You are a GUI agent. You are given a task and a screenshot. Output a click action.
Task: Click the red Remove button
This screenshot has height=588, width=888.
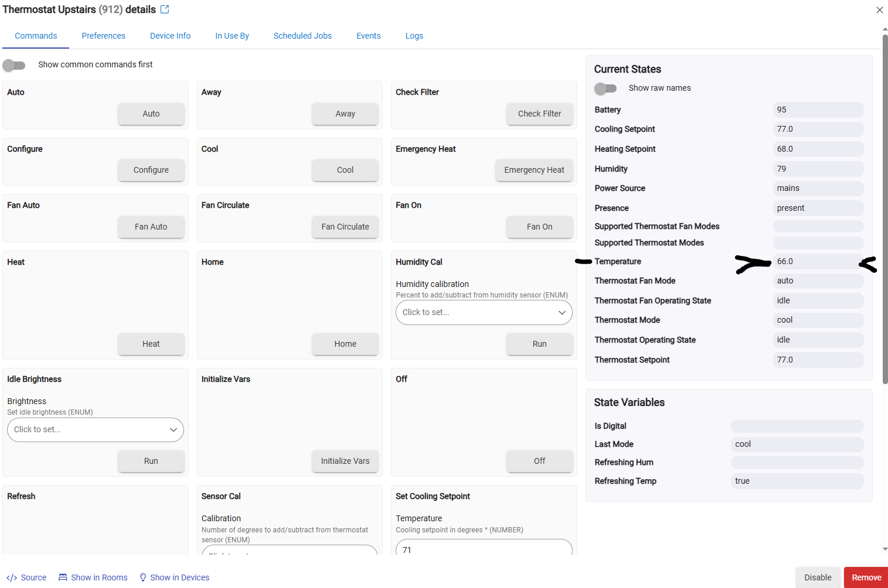point(866,577)
